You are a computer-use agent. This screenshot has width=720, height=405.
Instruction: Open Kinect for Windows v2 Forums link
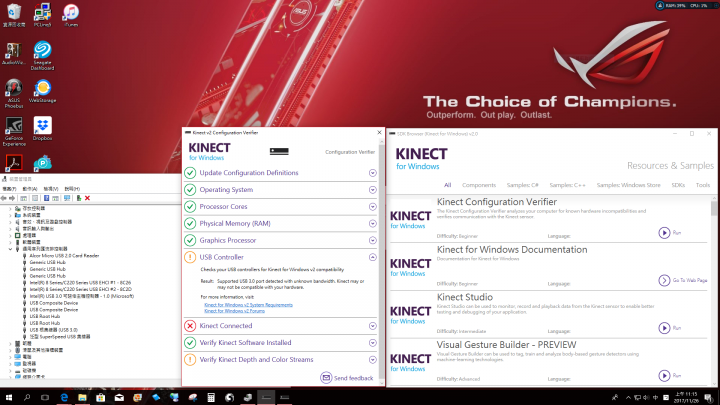point(234,311)
